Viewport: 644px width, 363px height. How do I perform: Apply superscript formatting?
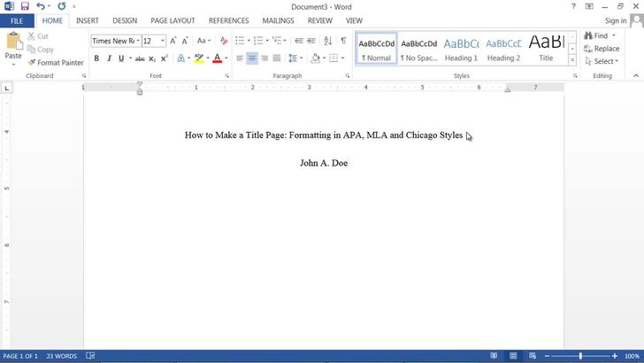(164, 58)
